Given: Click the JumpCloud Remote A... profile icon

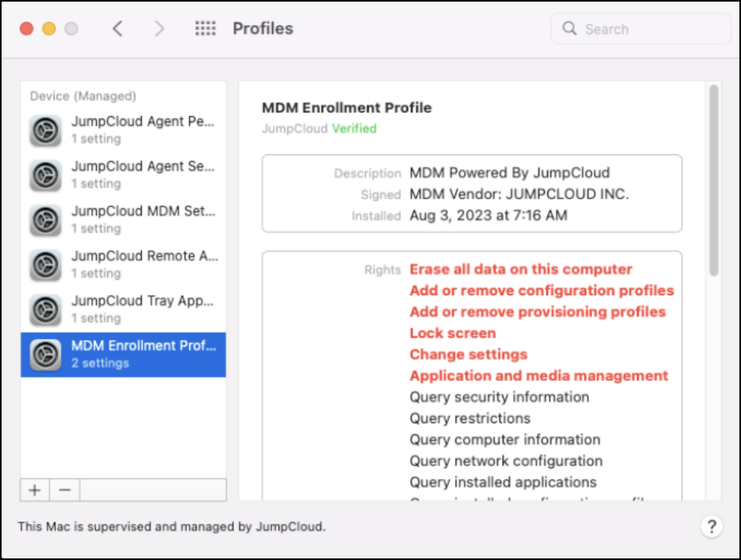Looking at the screenshot, I should [46, 265].
